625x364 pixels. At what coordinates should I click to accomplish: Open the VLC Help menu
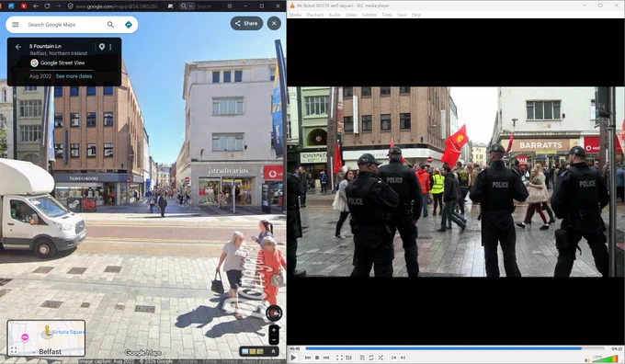[416, 15]
